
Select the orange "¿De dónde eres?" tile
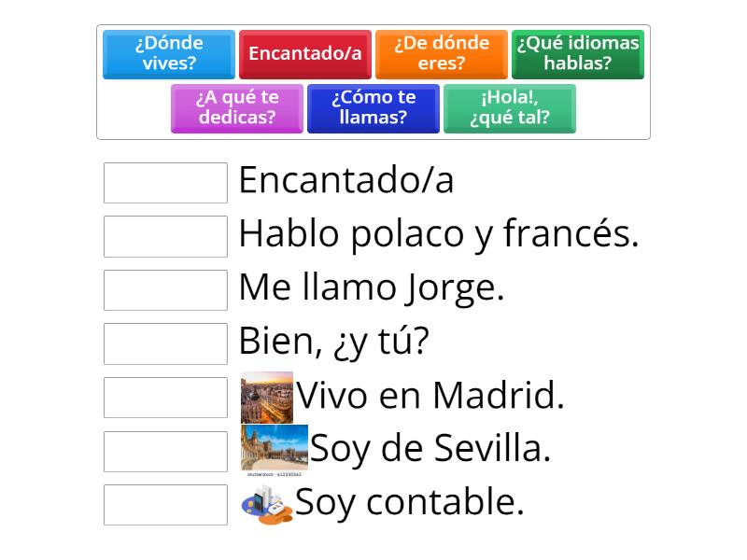[441, 54]
